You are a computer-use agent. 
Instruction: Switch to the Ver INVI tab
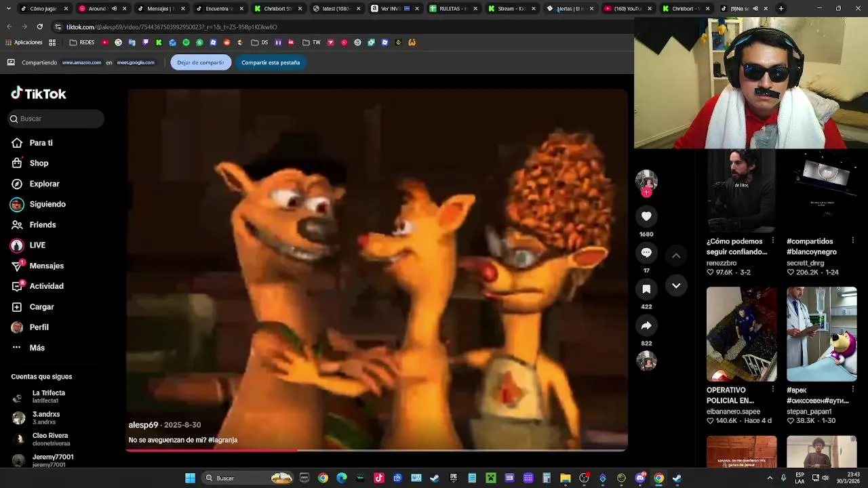[395, 9]
